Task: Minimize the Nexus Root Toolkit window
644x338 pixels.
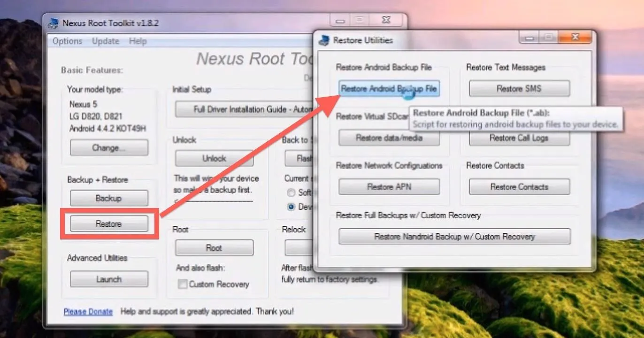Action: [x=340, y=20]
